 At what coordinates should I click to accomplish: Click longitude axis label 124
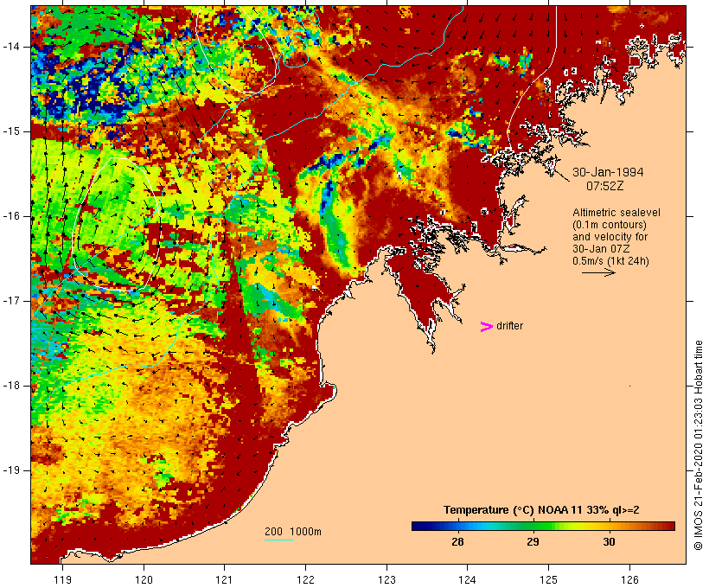point(468,579)
